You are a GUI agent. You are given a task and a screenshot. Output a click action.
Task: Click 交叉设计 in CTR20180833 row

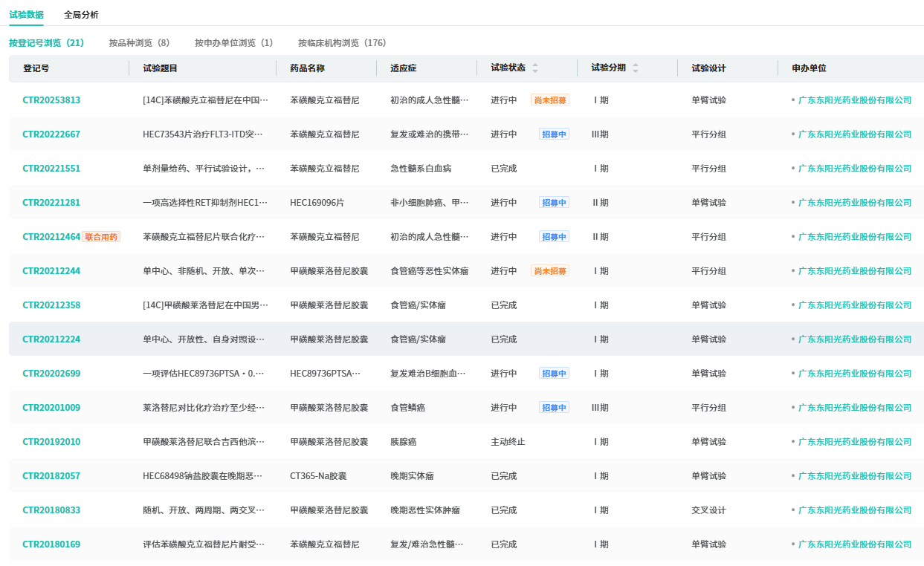coord(708,510)
